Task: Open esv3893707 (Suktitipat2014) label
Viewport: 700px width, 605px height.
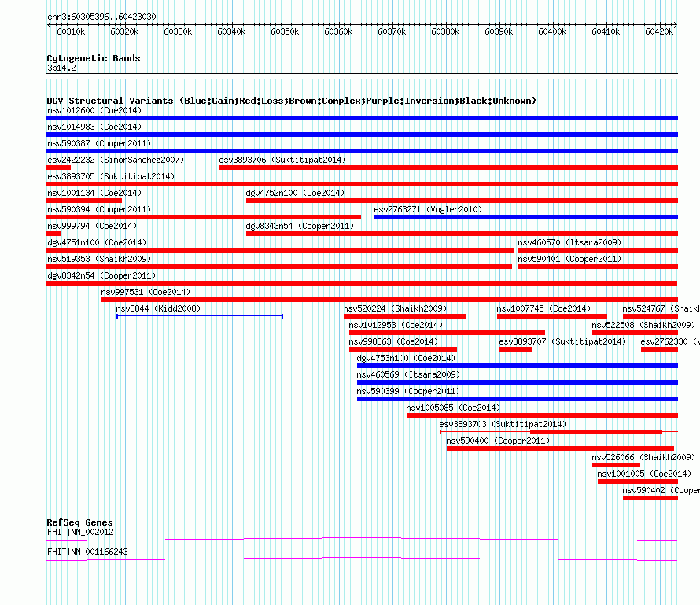Action: coord(562,341)
